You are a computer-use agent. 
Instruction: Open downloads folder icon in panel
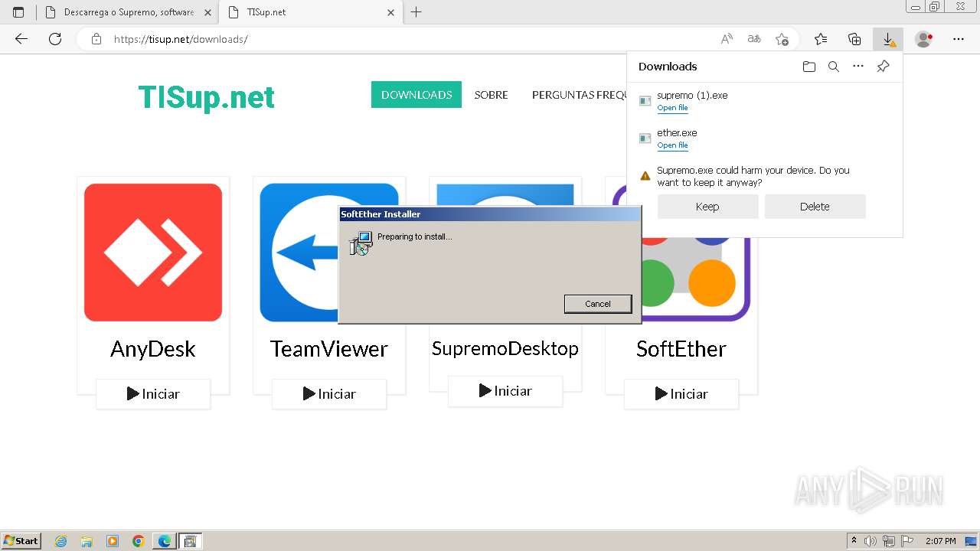coord(809,67)
